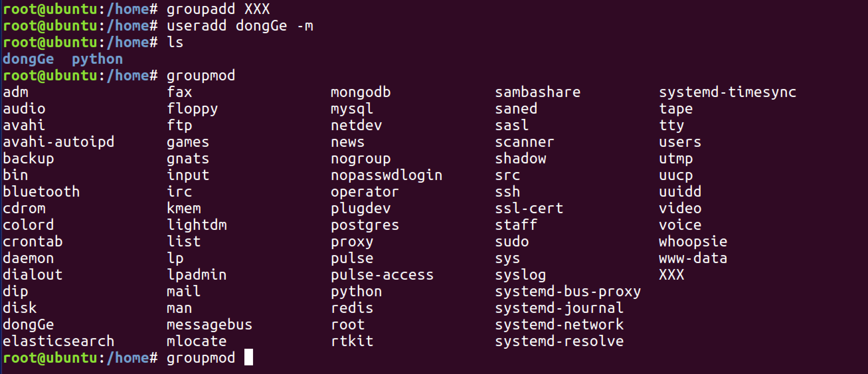Click the 'nopasswdlogin' entry
Screen dimensions: 868x374
click(386, 176)
